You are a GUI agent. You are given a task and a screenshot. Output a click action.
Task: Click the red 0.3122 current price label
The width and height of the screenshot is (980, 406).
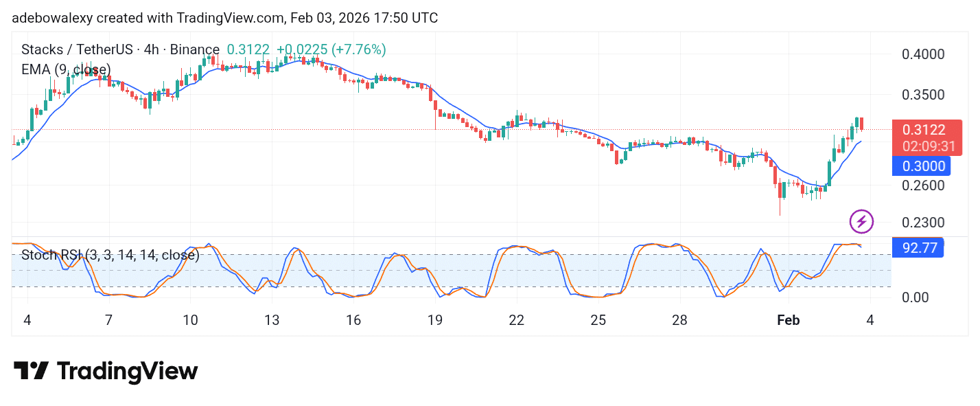923,130
